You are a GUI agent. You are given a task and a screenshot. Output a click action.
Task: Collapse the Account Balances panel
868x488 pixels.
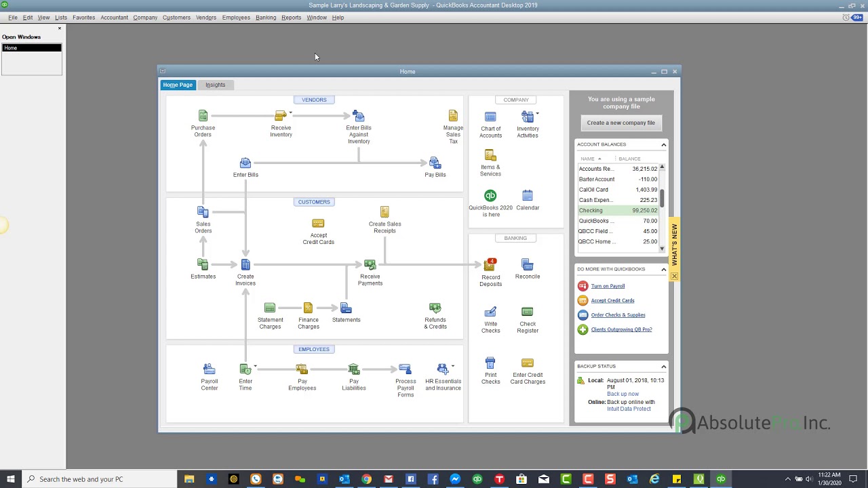[663, 144]
